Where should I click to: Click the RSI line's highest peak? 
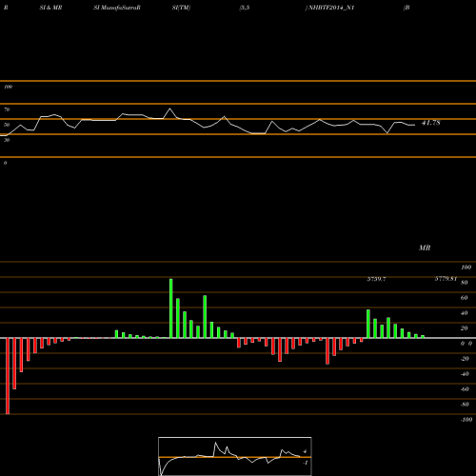pos(169,109)
